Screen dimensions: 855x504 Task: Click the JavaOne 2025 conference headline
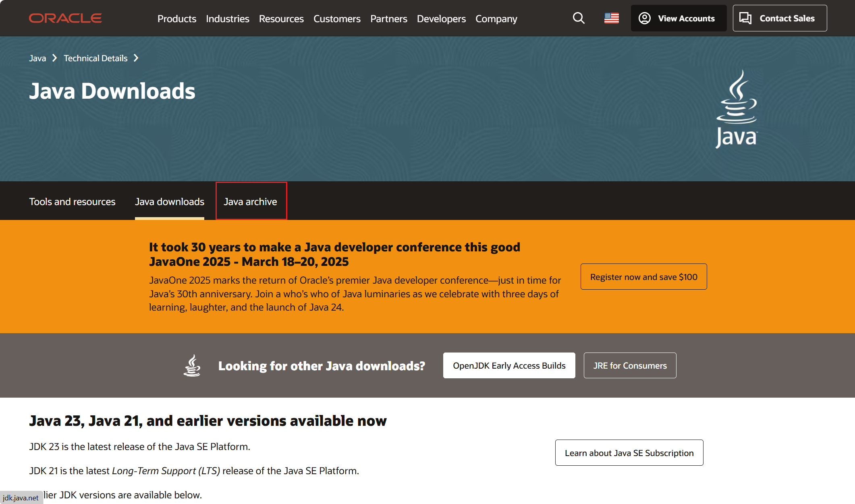coord(334,254)
